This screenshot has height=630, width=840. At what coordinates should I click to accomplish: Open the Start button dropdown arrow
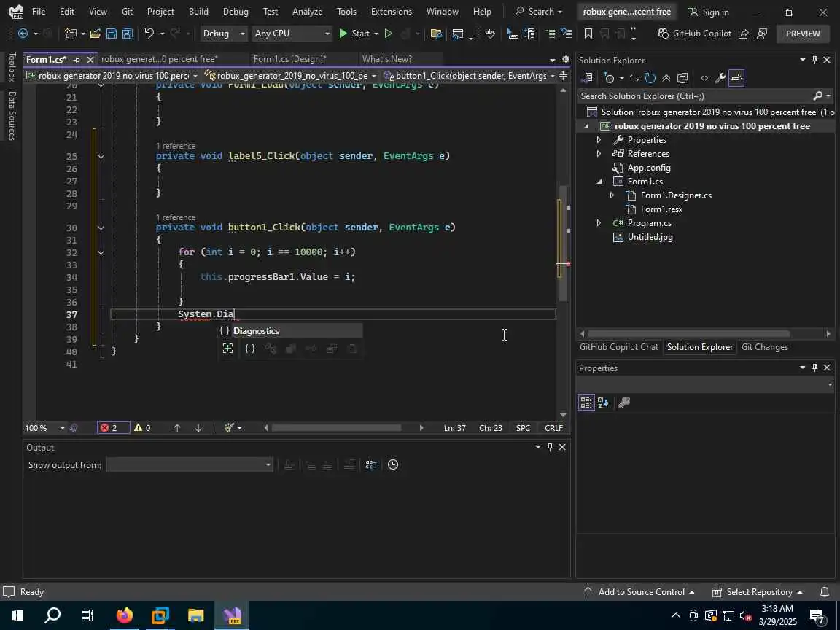coord(376,34)
